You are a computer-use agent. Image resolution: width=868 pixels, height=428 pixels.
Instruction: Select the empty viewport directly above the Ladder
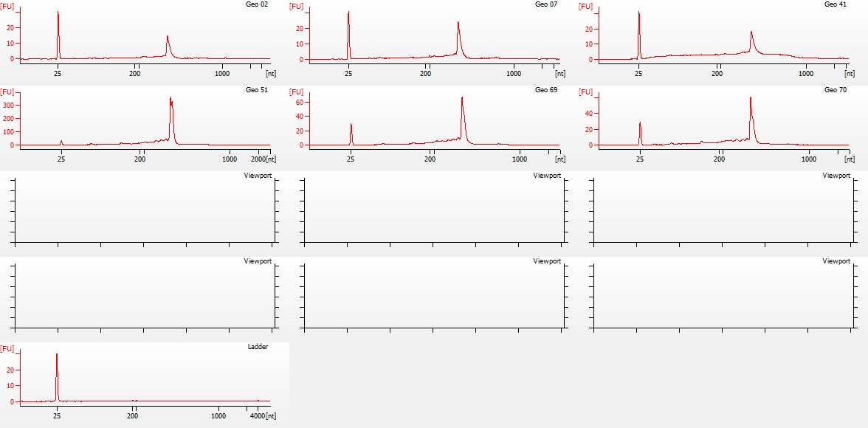145,295
